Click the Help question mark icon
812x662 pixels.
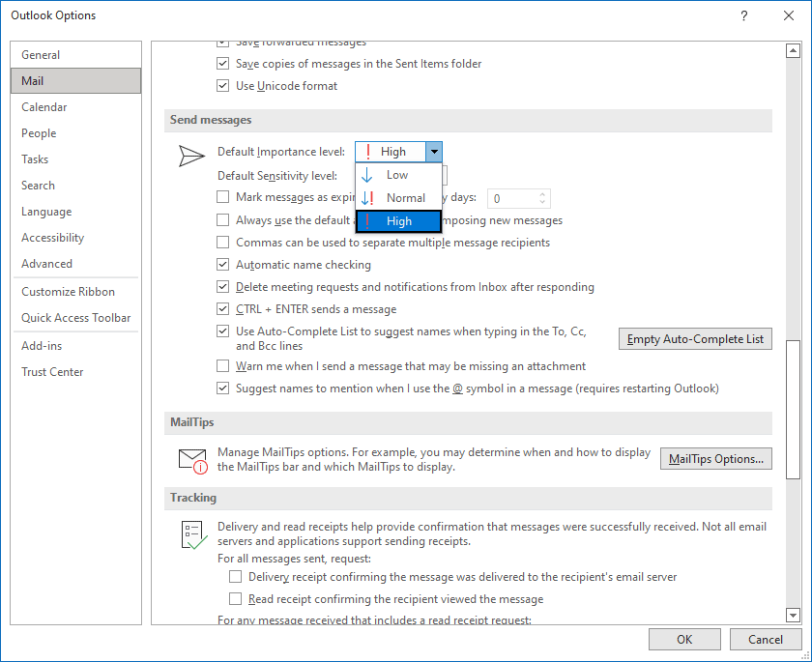tap(743, 15)
